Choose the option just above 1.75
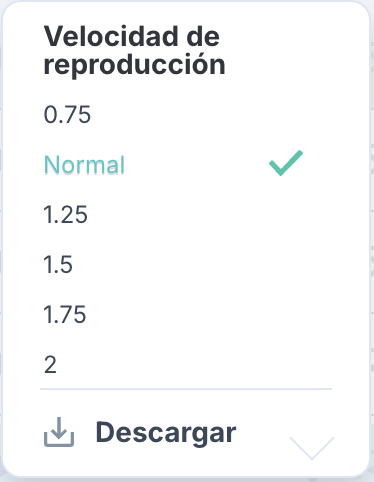 pyautogui.click(x=186, y=264)
